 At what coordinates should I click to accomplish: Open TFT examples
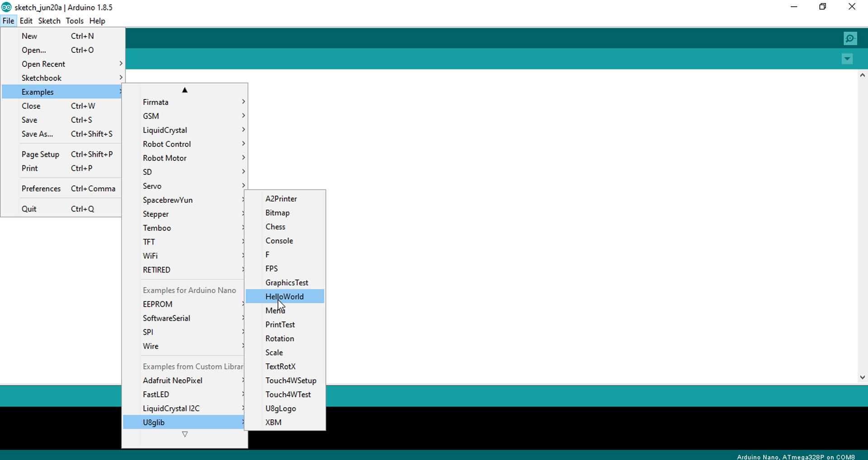pyautogui.click(x=184, y=242)
